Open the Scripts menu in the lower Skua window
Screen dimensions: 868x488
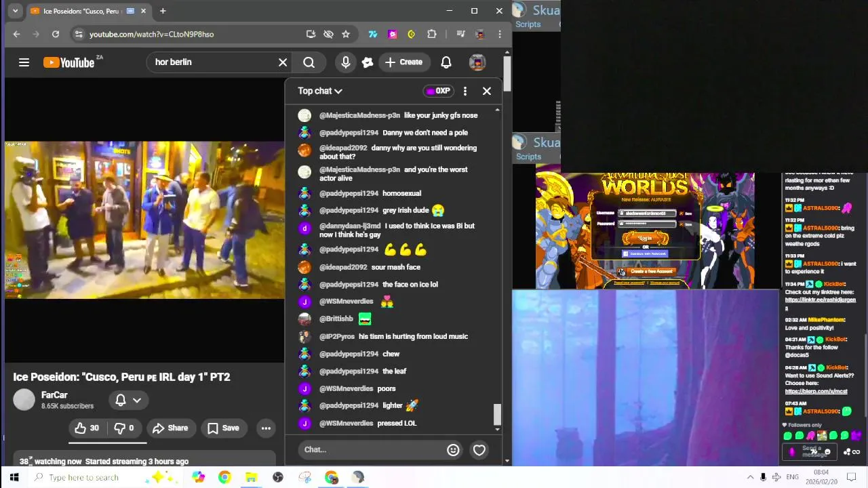528,157
